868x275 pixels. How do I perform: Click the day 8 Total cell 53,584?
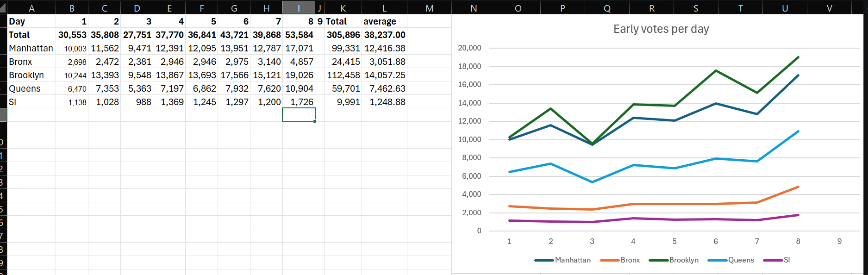pos(299,35)
